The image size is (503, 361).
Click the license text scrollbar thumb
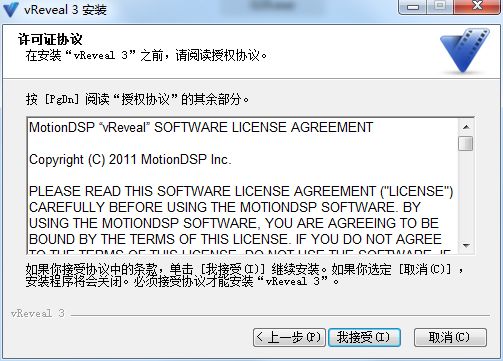466,143
